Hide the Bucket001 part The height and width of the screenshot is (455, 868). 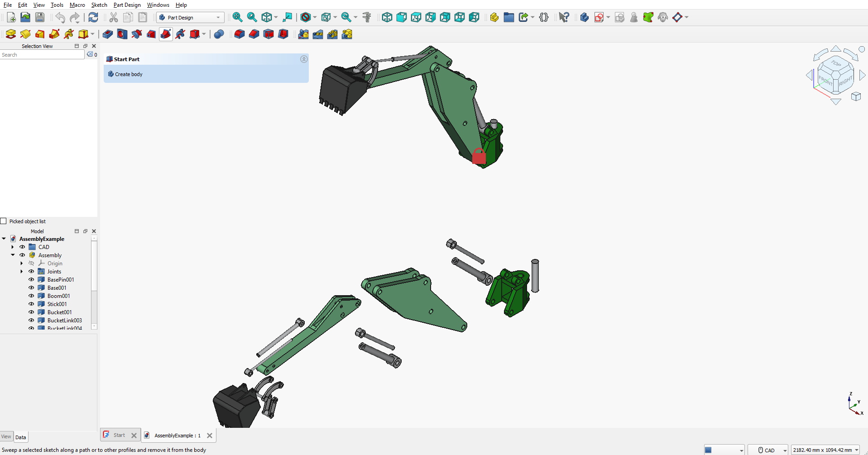tap(31, 312)
